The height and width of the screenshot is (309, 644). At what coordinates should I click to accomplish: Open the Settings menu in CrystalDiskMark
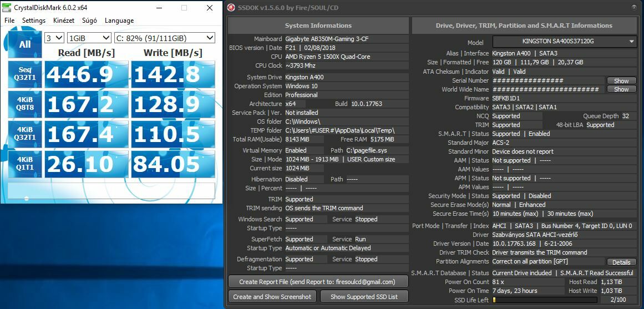point(34,21)
